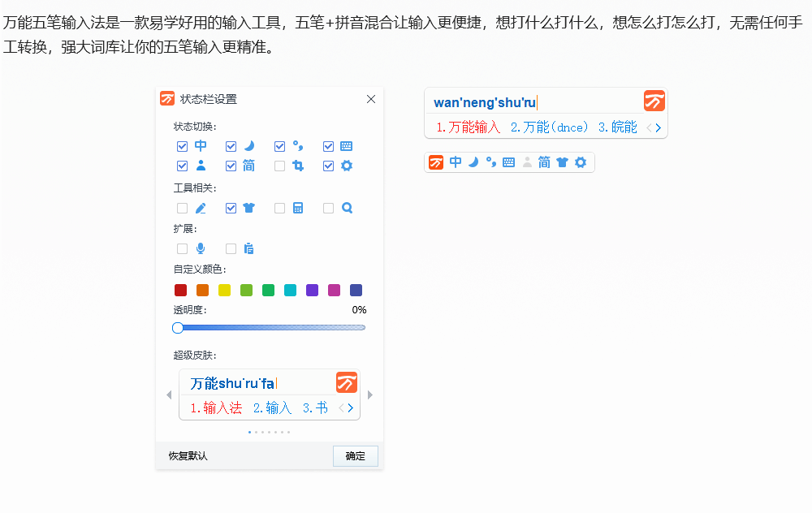Select the red color swatch
The width and height of the screenshot is (812, 513).
click(181, 290)
